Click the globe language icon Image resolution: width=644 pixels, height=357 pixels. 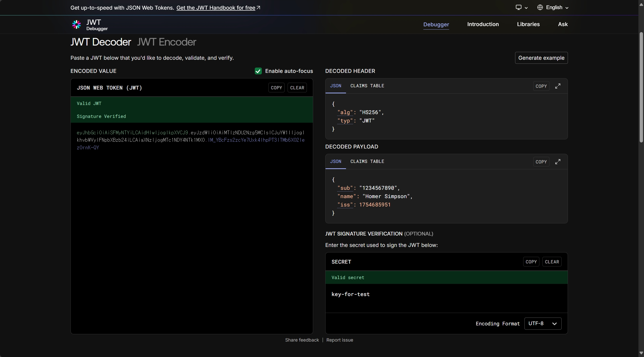(x=540, y=8)
